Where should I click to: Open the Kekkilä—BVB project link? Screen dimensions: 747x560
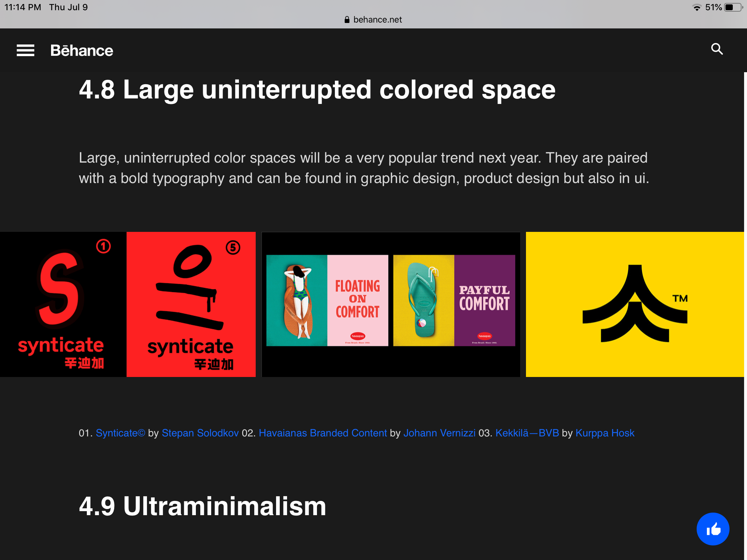coord(527,433)
